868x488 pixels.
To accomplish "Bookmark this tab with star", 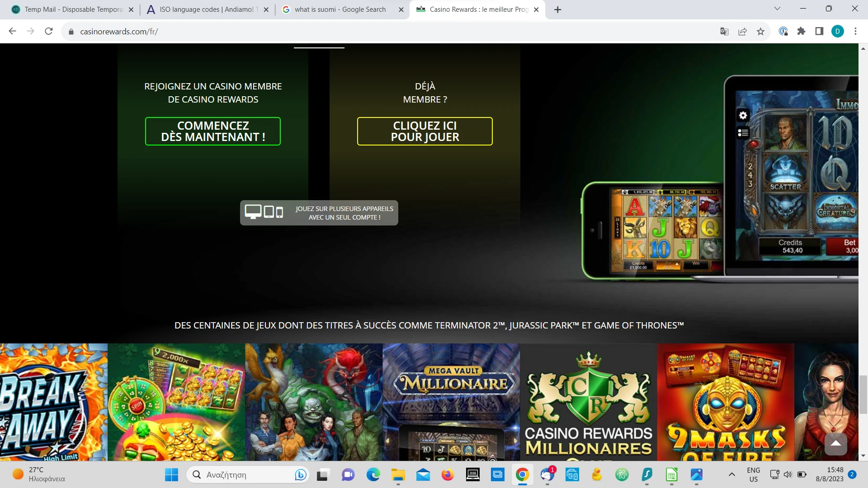I will (x=760, y=31).
